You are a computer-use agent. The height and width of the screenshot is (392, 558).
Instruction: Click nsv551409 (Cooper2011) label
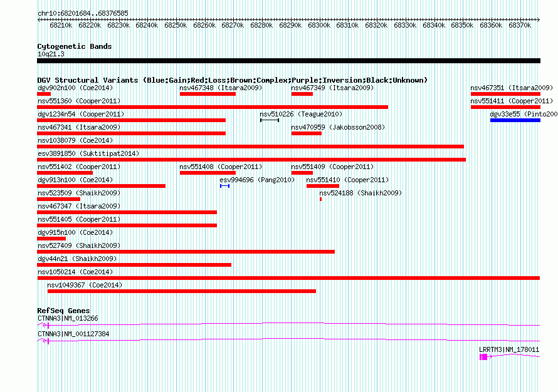(332, 167)
